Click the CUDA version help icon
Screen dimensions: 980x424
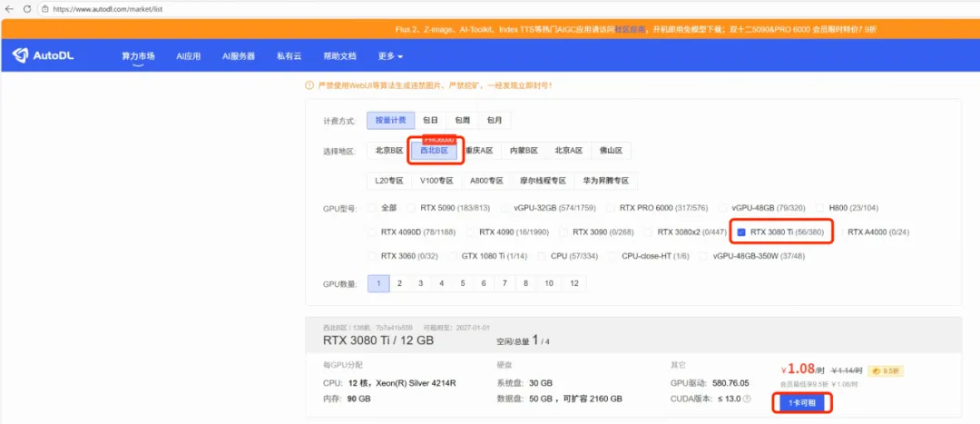pyautogui.click(x=747, y=399)
